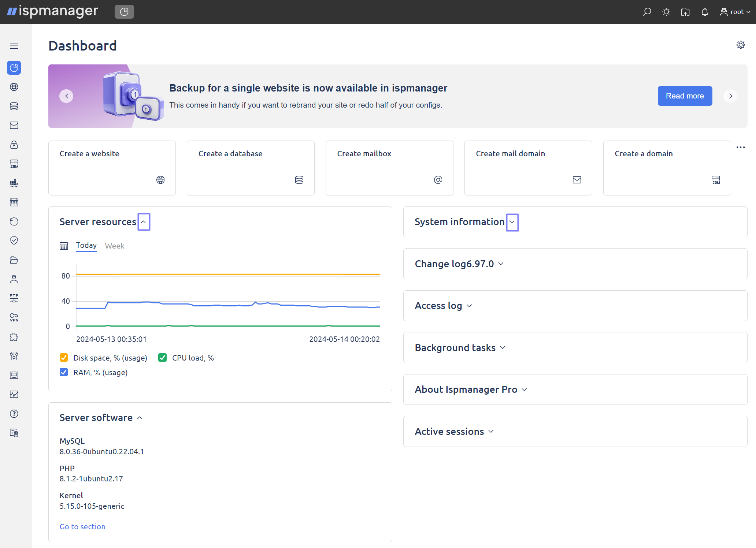Click the Create mailbox card
The width and height of the screenshot is (756, 548).
389,168
